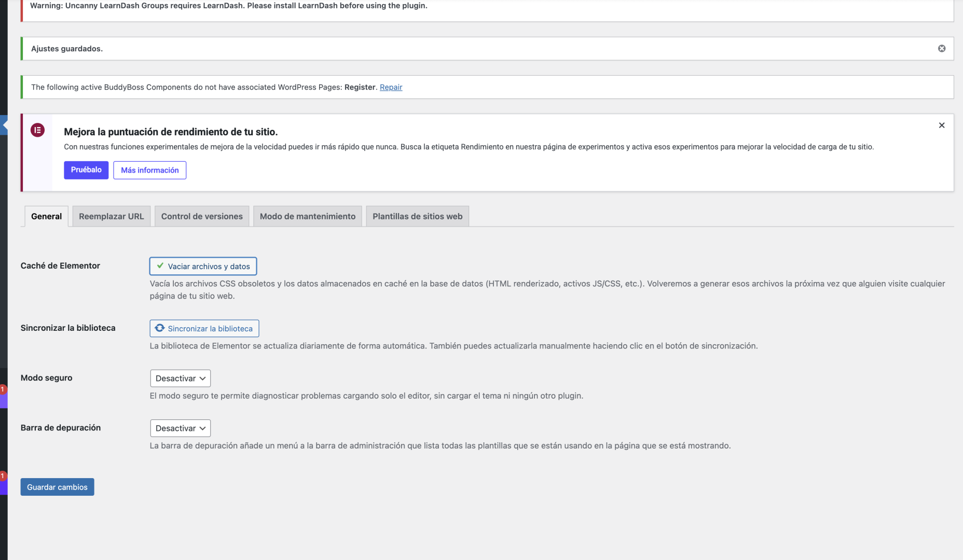Click the sync arrows icon
963x560 pixels.
coord(160,328)
